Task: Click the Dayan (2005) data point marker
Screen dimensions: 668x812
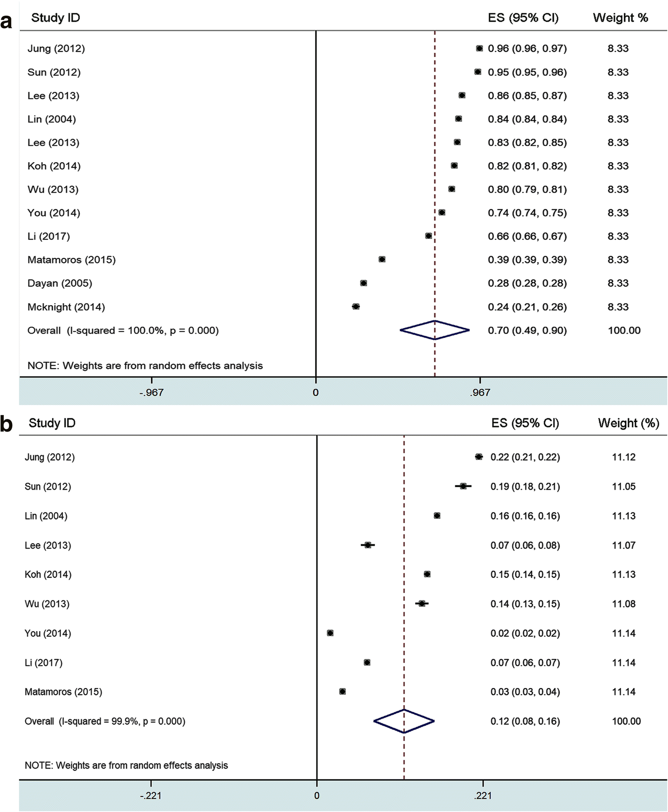Action: point(363,283)
